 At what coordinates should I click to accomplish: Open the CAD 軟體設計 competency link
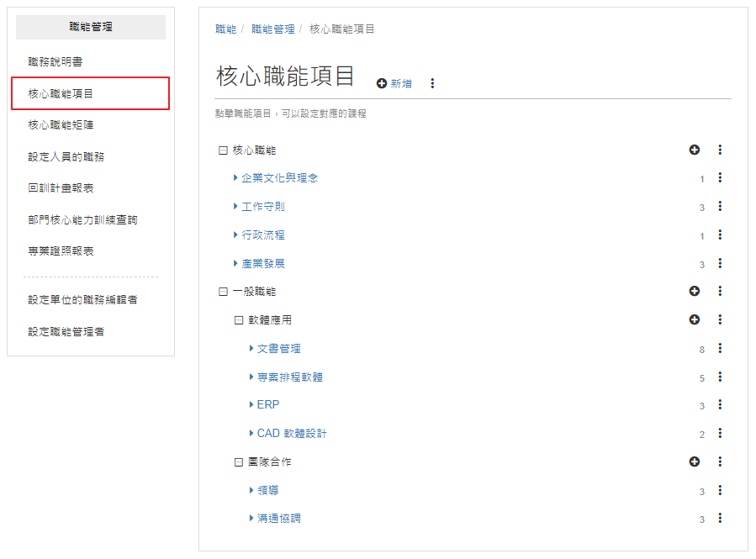coord(292,433)
